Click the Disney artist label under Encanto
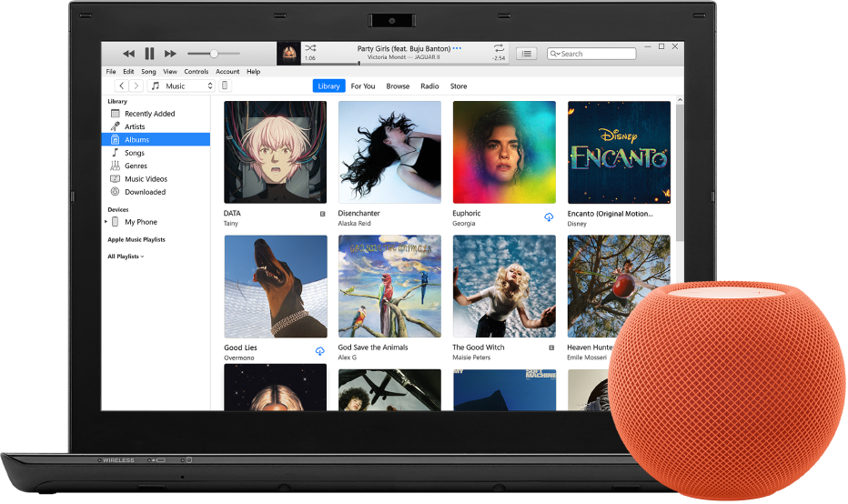The width and height of the screenshot is (848, 504). pyautogui.click(x=577, y=224)
